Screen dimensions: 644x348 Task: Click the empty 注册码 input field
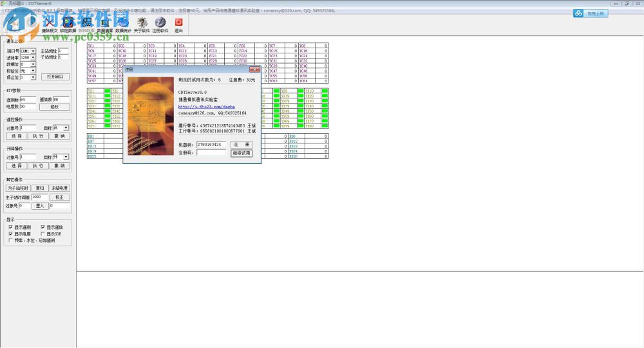[211, 152]
